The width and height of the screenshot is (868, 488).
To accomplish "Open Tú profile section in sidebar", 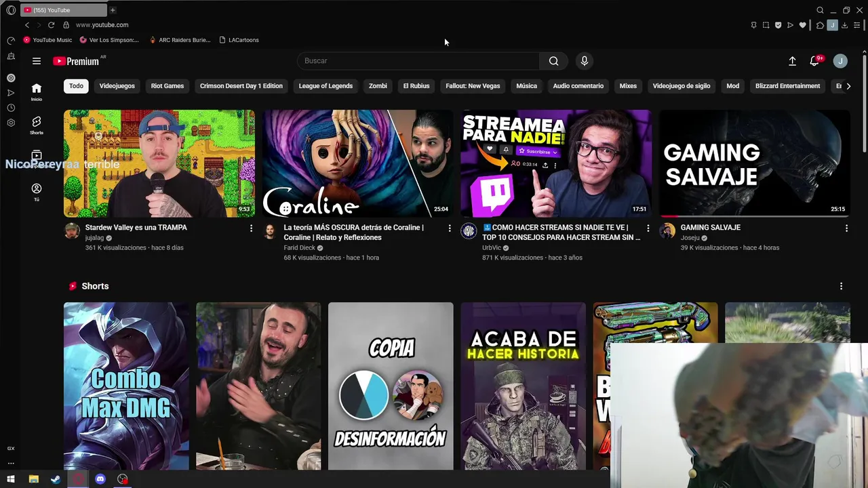I will point(37,192).
